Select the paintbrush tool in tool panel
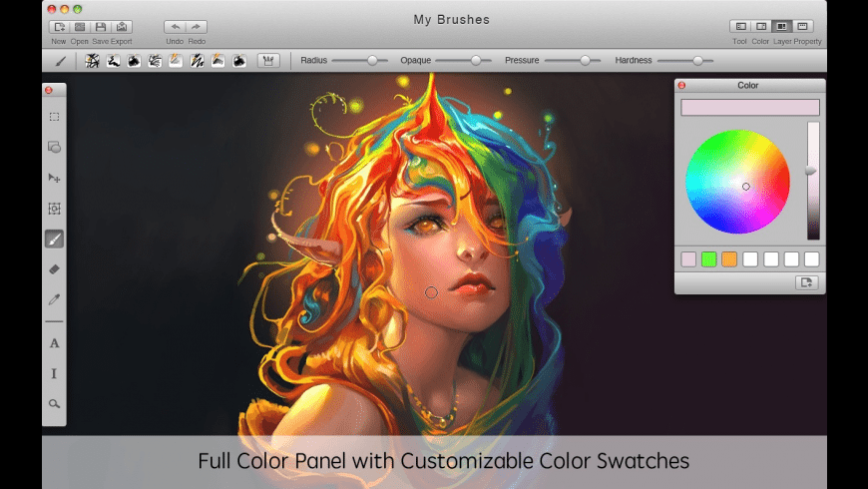 [x=54, y=240]
